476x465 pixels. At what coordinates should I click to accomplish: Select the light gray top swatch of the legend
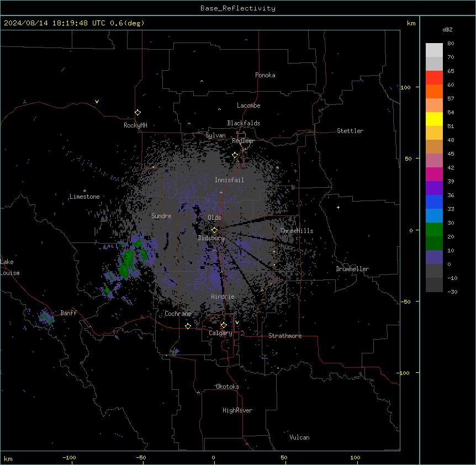pyautogui.click(x=434, y=50)
